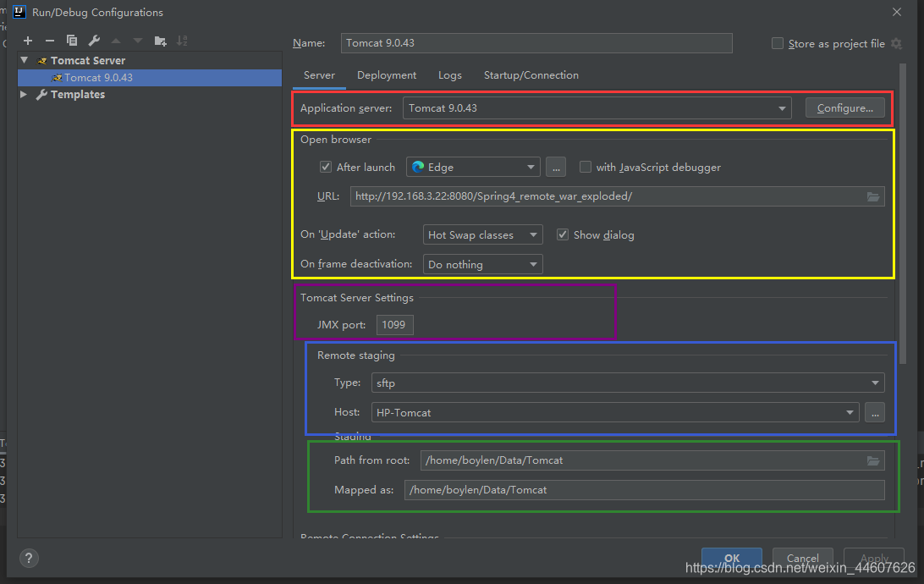Viewport: 924px width, 584px height.
Task: Open the browser list ellipsis button
Action: (x=556, y=168)
